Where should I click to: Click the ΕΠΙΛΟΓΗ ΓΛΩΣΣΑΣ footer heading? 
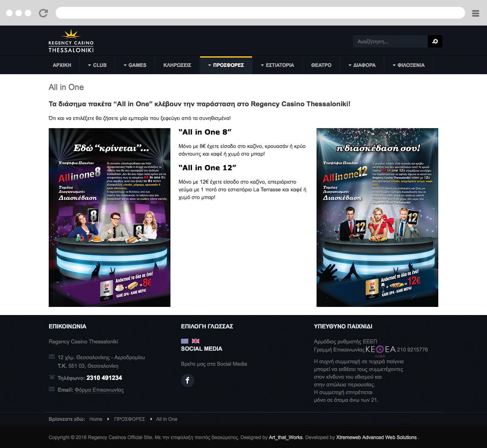coord(207,326)
